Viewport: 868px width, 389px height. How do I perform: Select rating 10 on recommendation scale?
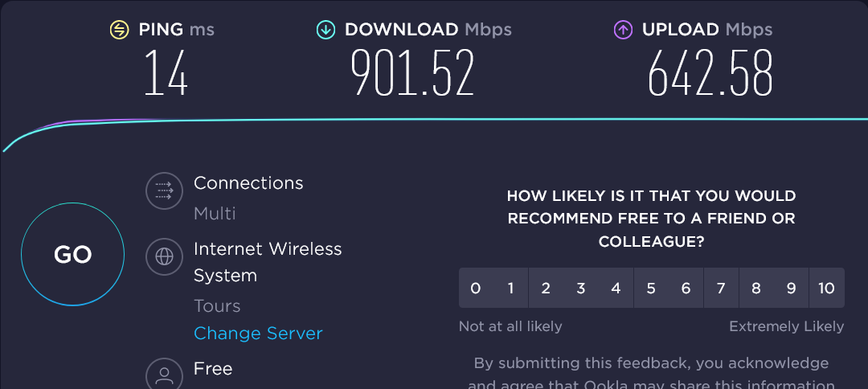pos(826,289)
